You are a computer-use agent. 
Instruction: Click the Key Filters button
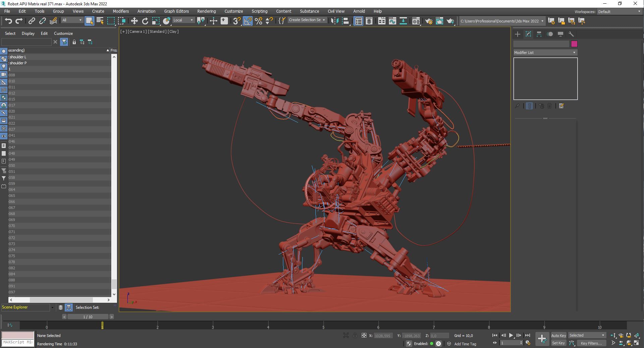click(x=591, y=343)
